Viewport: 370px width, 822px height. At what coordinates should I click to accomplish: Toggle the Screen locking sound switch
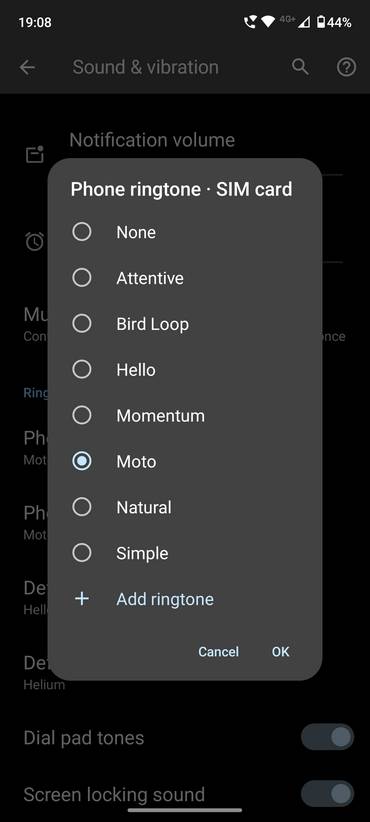click(328, 794)
